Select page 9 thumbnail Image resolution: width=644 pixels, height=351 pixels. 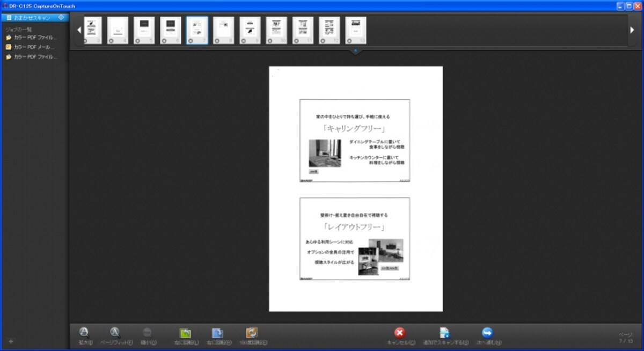coord(250,30)
